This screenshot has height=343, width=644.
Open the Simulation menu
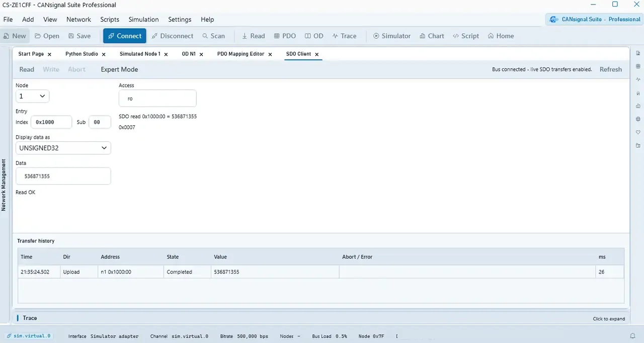[x=143, y=20]
